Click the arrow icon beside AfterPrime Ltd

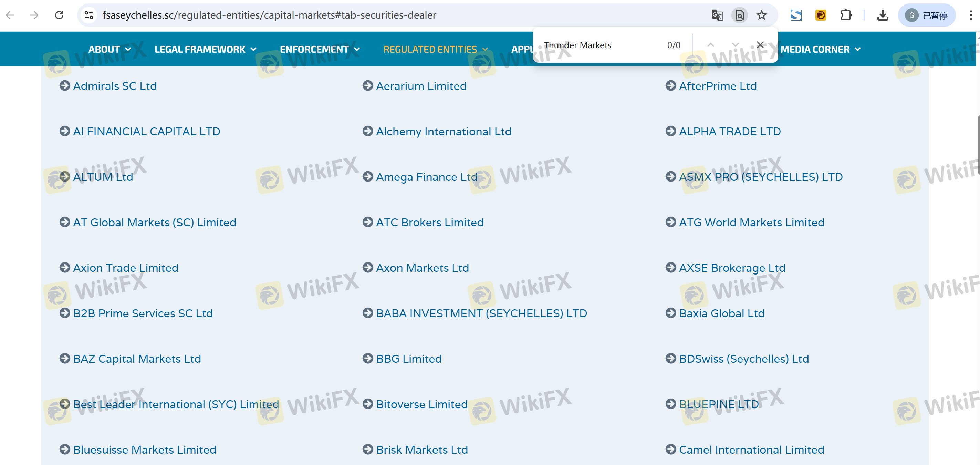pos(671,86)
